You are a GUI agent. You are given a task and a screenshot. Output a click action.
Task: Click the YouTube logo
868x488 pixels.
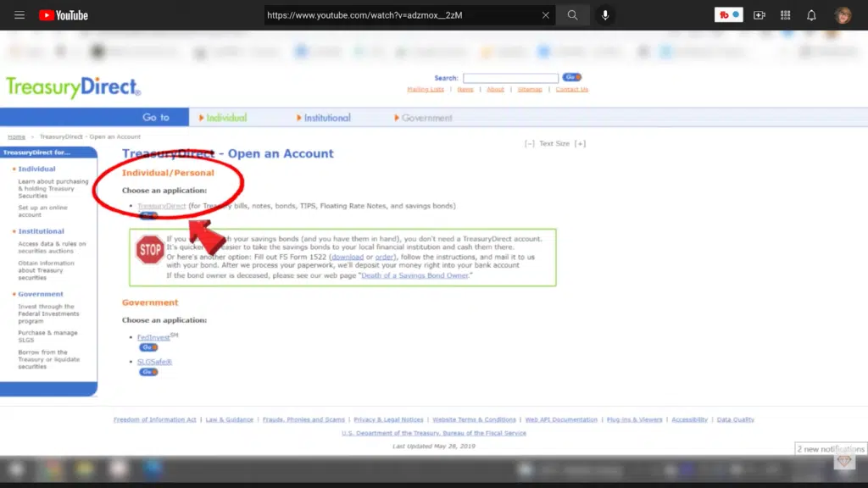(64, 15)
